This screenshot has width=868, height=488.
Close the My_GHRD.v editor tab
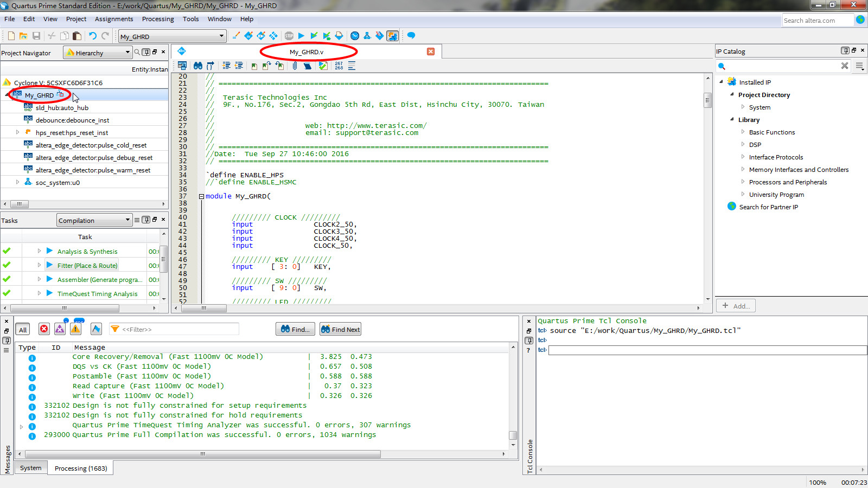tap(431, 52)
